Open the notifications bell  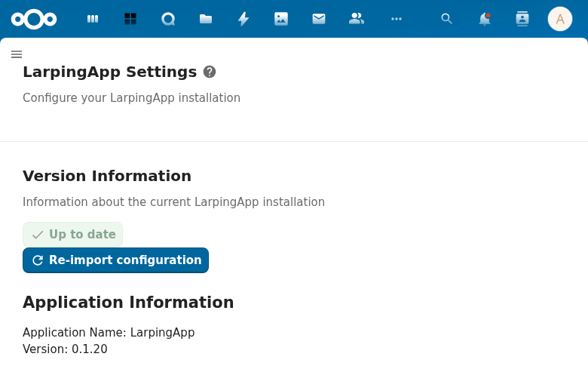(485, 19)
